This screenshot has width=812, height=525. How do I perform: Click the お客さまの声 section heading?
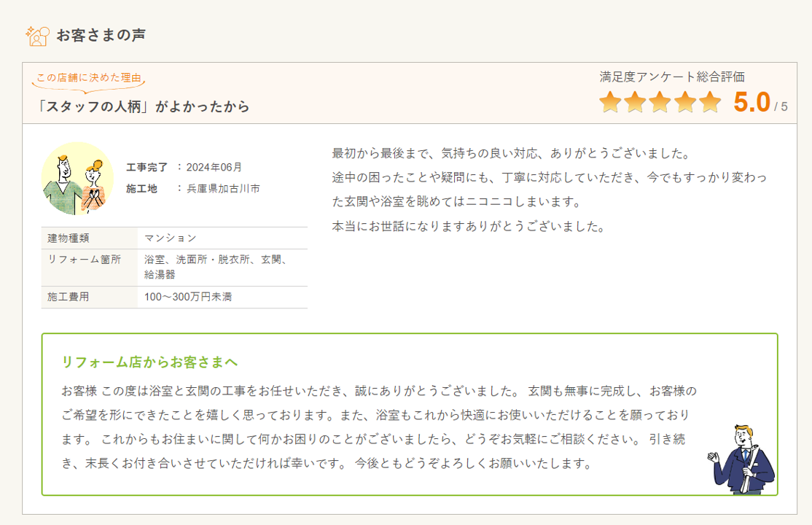point(101,35)
